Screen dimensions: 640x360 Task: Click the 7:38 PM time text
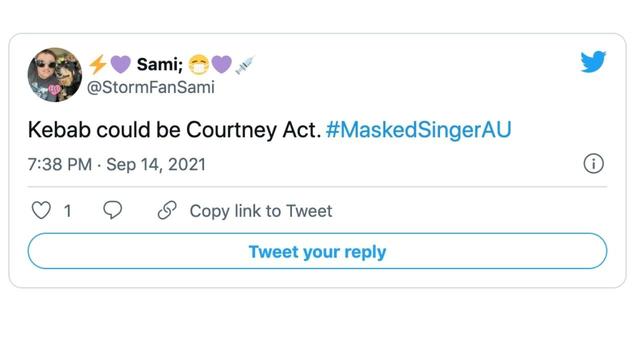[60, 164]
